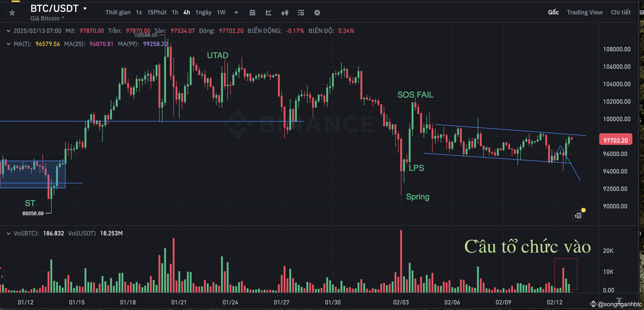The width and height of the screenshot is (644, 310).
Task: Click the indicator list settings icon
Action: click(x=301, y=12)
